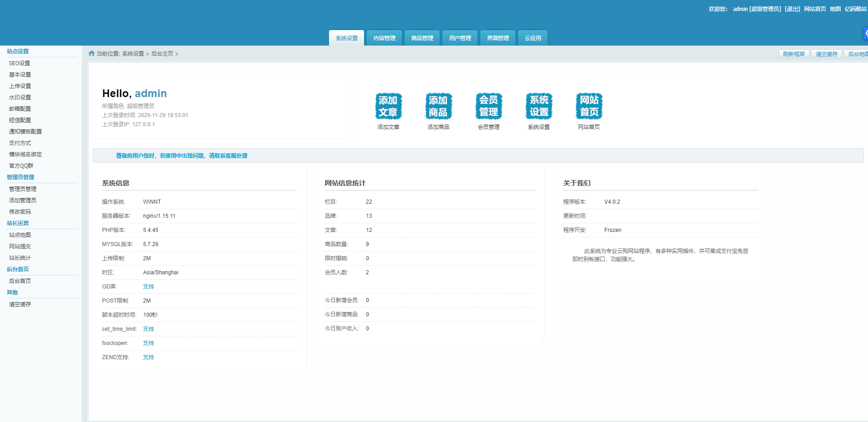Open SEO设置 in the sidebar
Screen dimensions: 868x422
[x=20, y=63]
